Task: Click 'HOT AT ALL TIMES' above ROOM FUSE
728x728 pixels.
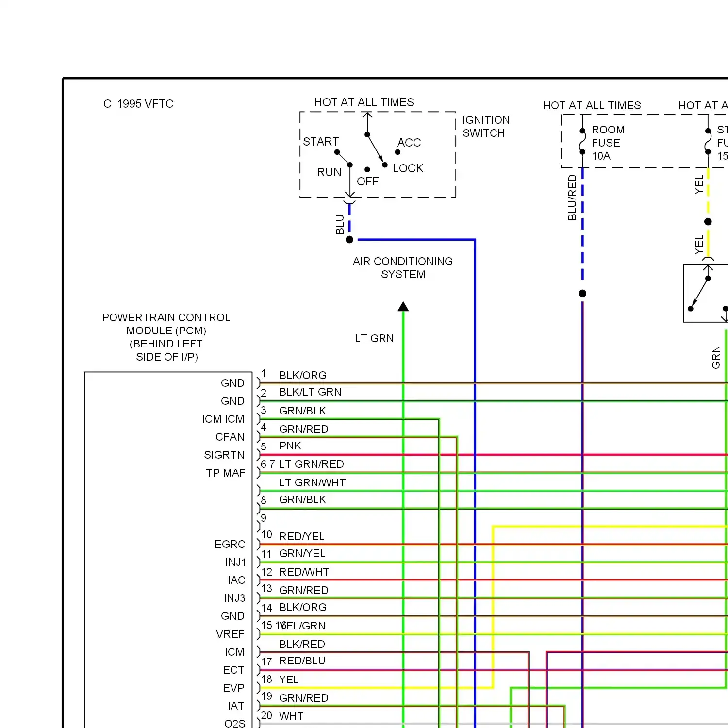Action: [x=592, y=105]
